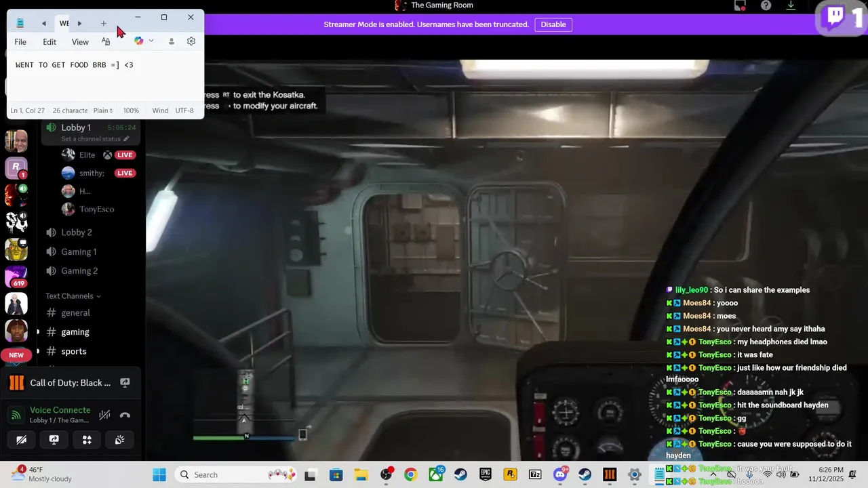The width and height of the screenshot is (868, 488).
Task: Open the Notepad account profile icon
Action: click(x=172, y=41)
